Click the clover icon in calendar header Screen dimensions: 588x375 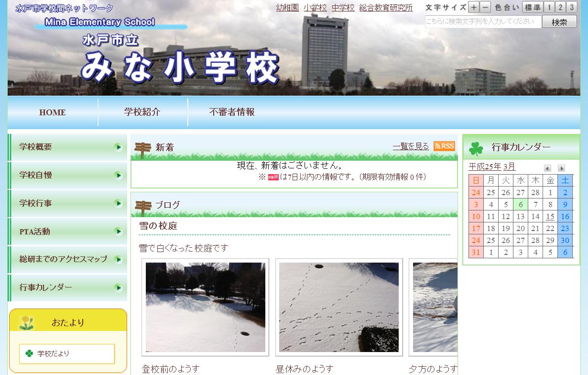(476, 149)
